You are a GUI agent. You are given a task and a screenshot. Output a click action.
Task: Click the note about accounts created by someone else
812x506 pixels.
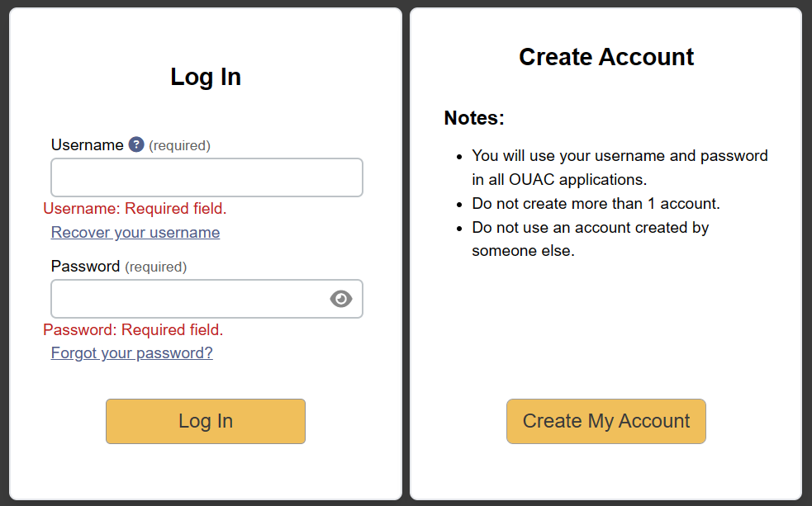pos(590,239)
